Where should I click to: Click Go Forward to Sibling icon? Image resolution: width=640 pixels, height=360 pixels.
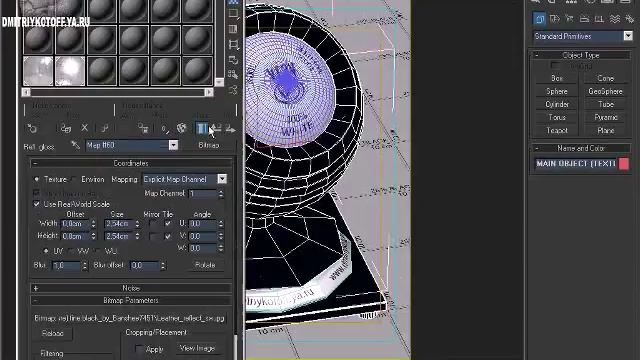(230, 129)
